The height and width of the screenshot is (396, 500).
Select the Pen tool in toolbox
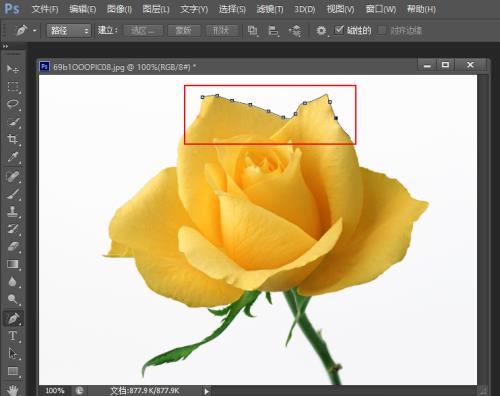(x=13, y=318)
